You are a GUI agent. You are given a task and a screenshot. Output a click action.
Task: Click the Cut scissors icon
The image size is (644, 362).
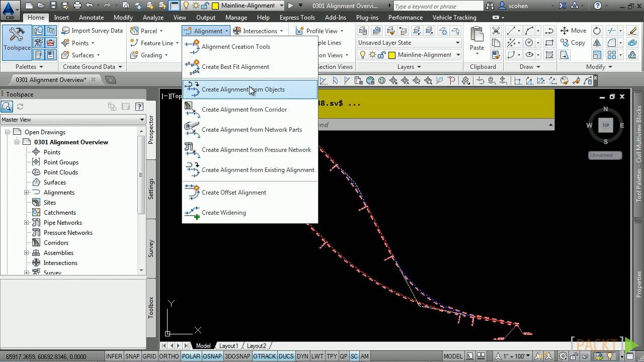click(496, 31)
